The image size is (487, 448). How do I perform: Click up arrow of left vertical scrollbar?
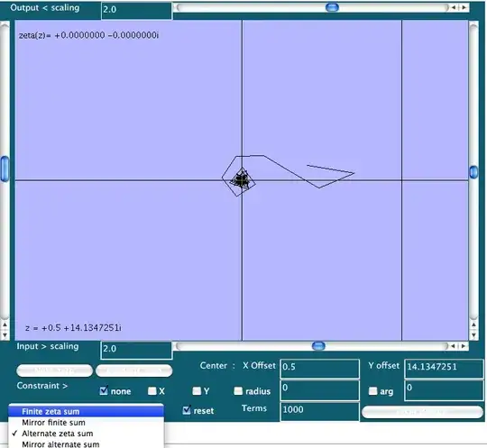click(5, 325)
